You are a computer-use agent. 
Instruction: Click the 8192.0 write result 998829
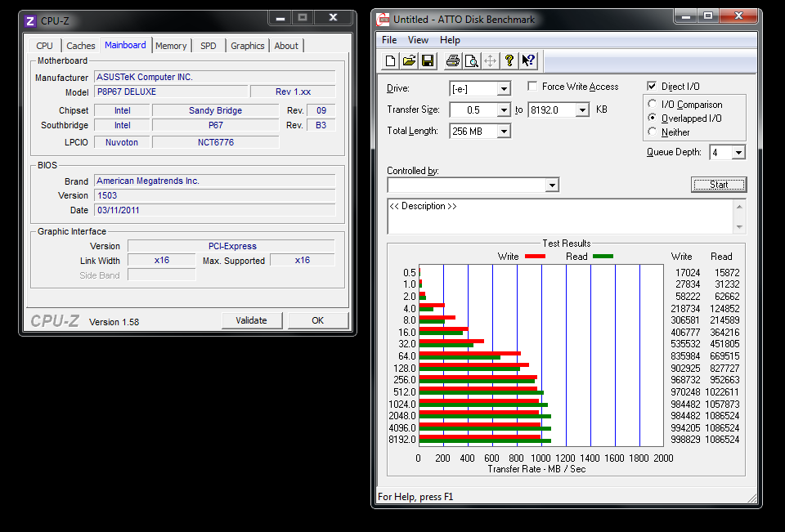685,440
